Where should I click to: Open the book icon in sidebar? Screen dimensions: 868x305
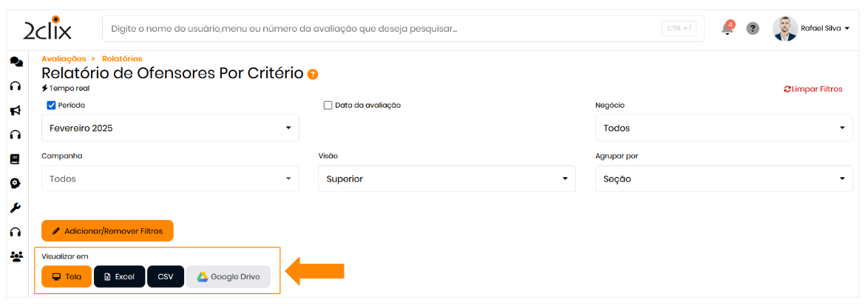tap(15, 159)
